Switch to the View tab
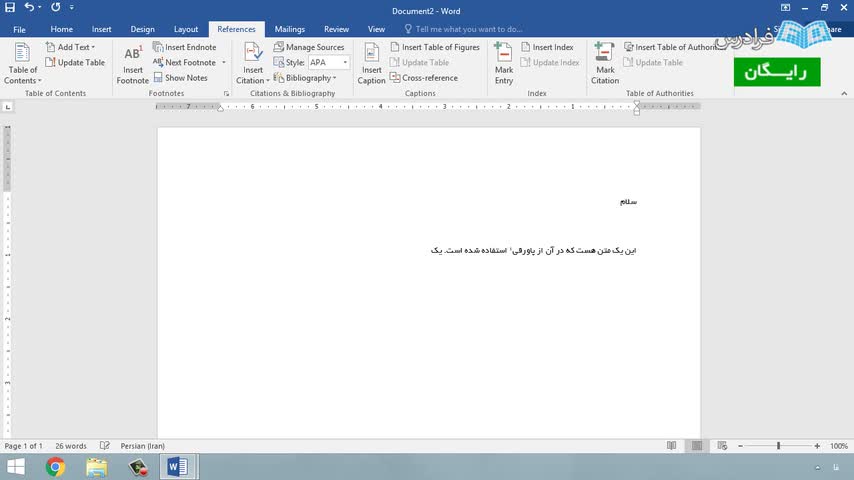Viewport: 854px width, 480px height. [x=376, y=29]
